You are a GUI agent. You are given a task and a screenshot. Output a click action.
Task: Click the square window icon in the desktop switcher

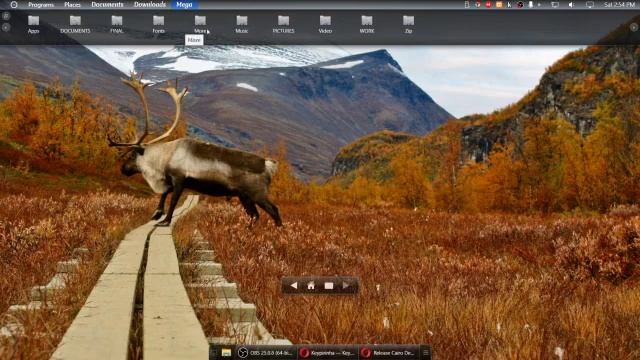[x=329, y=286]
